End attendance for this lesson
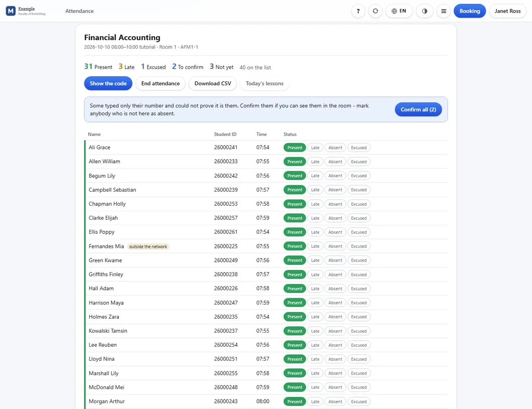Viewport: 532px width, 409px height. click(161, 83)
